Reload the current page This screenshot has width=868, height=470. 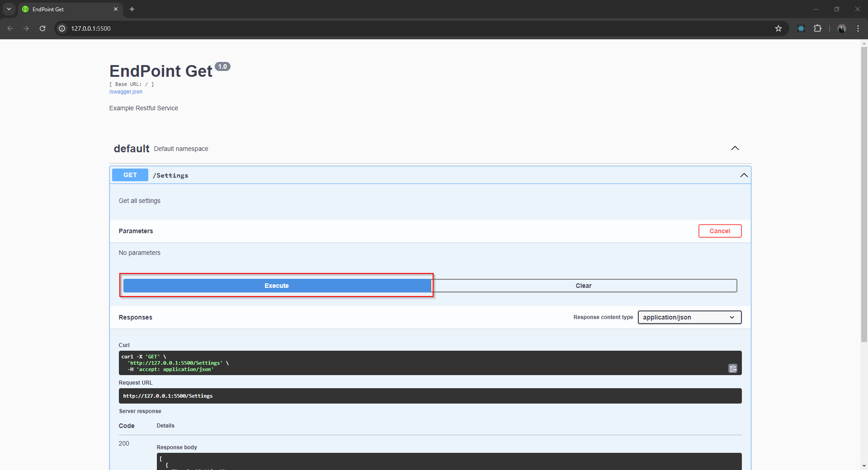pos(42,28)
